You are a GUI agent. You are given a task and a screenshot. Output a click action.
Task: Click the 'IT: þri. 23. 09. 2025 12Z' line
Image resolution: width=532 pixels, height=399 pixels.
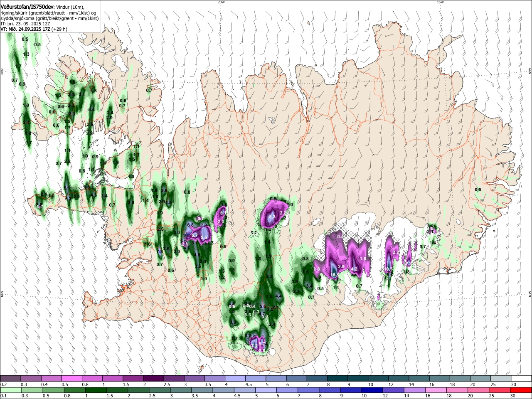pyautogui.click(x=25, y=24)
